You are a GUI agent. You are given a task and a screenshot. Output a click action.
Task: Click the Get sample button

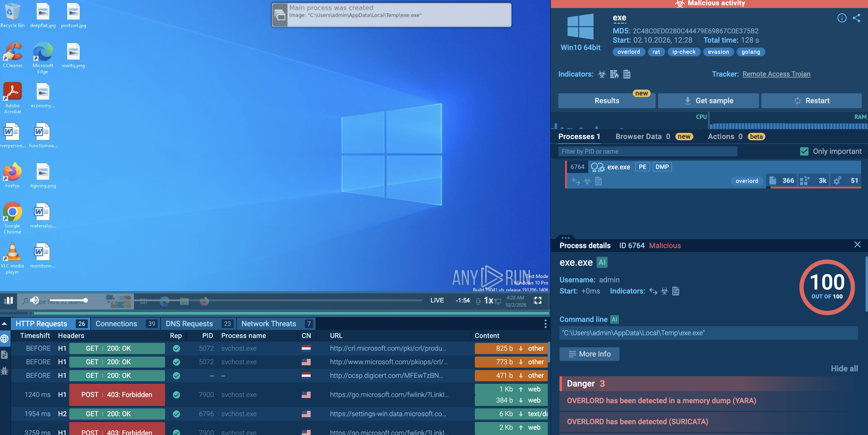pos(708,101)
